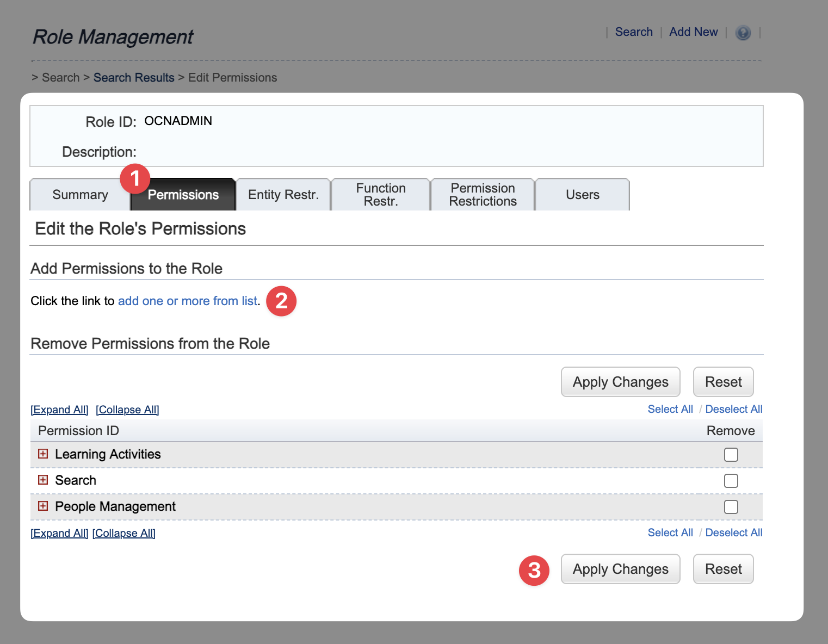Expand the Learning Activities permission group
This screenshot has width=828, height=644.
pos(43,454)
